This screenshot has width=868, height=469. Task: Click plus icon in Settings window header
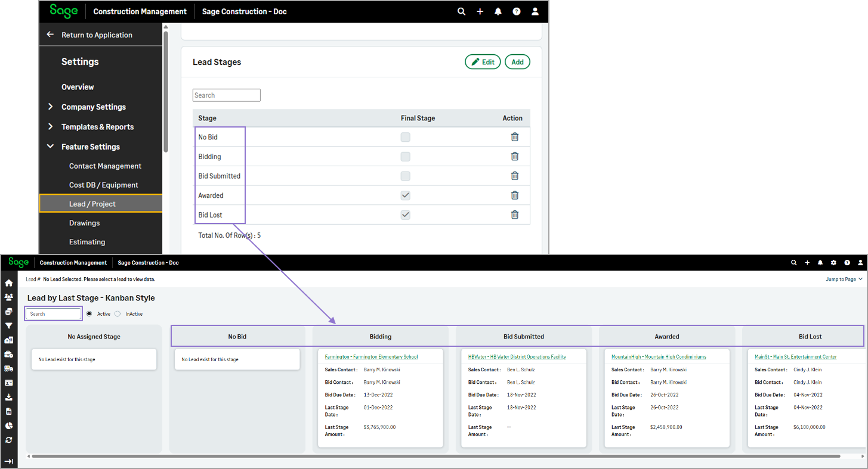(480, 11)
